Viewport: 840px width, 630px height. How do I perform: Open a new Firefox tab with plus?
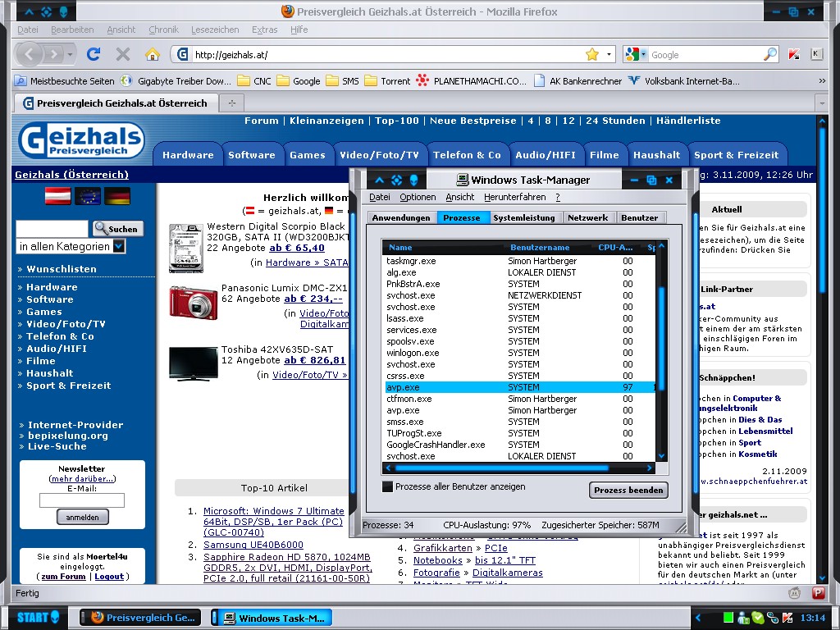232,103
